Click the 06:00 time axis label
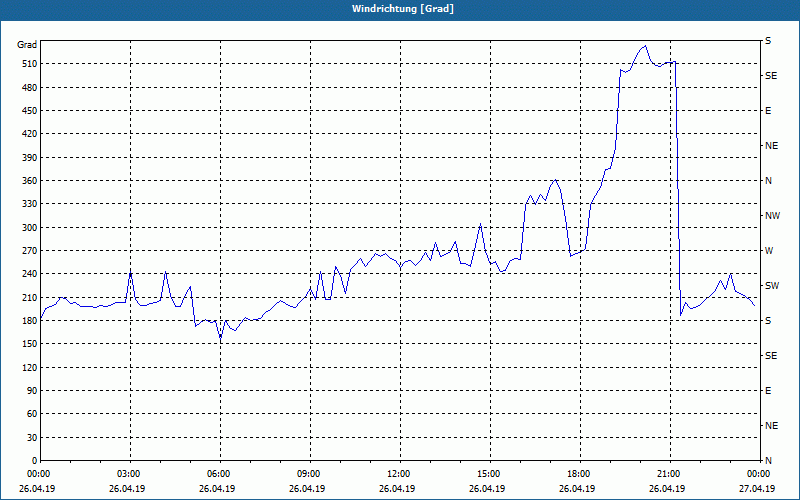The image size is (800, 500). click(x=220, y=474)
